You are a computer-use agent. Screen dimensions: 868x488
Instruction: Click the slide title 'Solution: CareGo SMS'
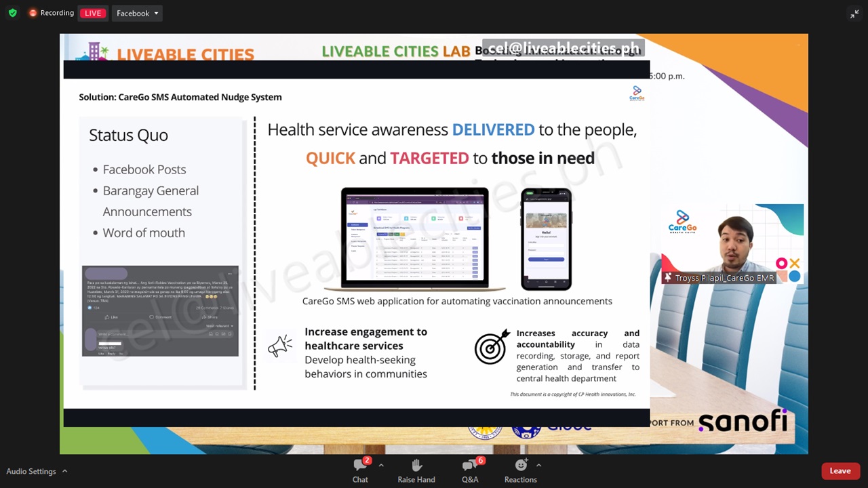(180, 97)
